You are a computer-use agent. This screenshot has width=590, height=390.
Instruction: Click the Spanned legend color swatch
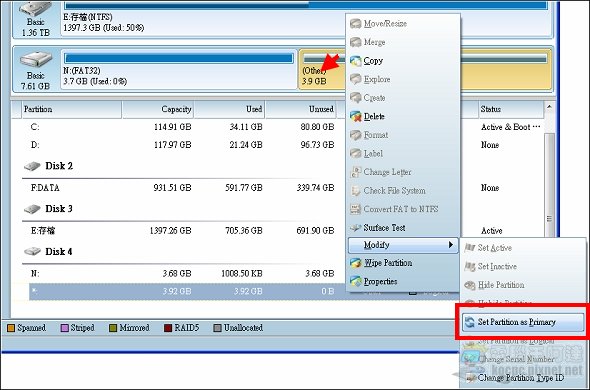[11, 328]
